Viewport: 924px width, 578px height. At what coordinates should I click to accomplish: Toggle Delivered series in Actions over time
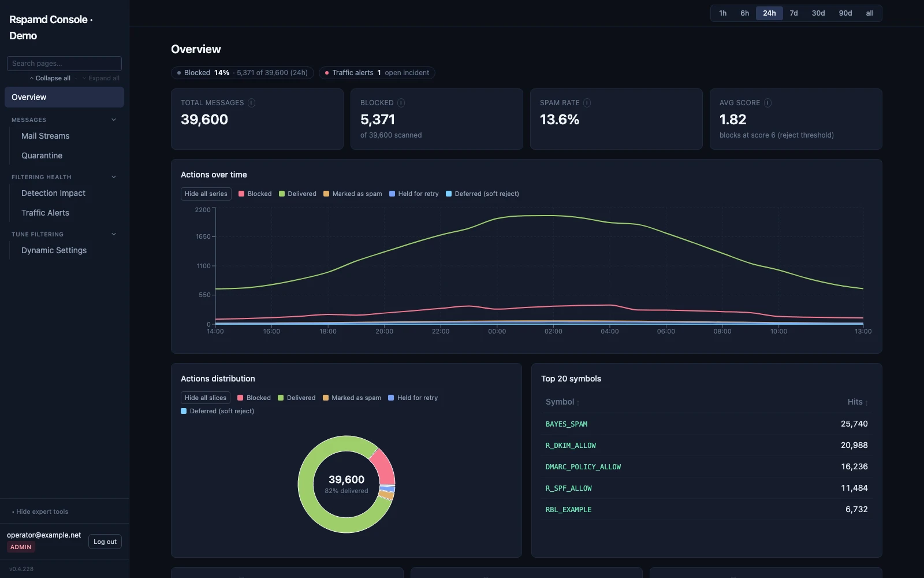(x=297, y=194)
